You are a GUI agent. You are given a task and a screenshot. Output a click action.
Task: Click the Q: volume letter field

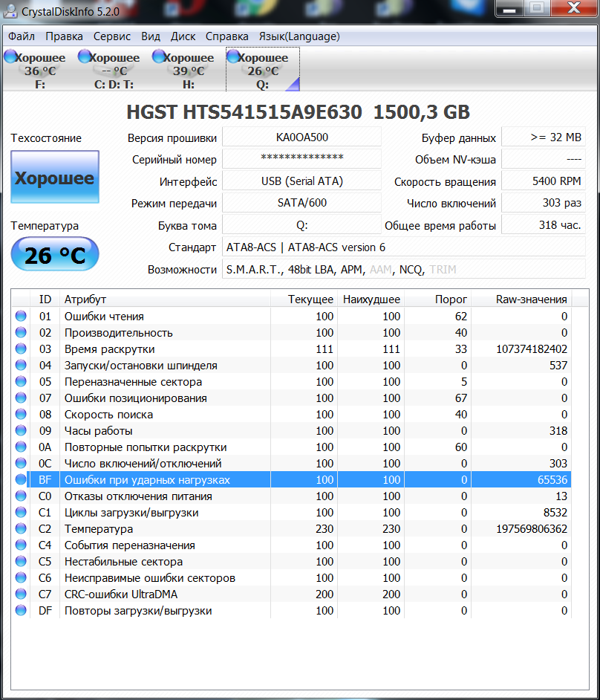(x=302, y=225)
